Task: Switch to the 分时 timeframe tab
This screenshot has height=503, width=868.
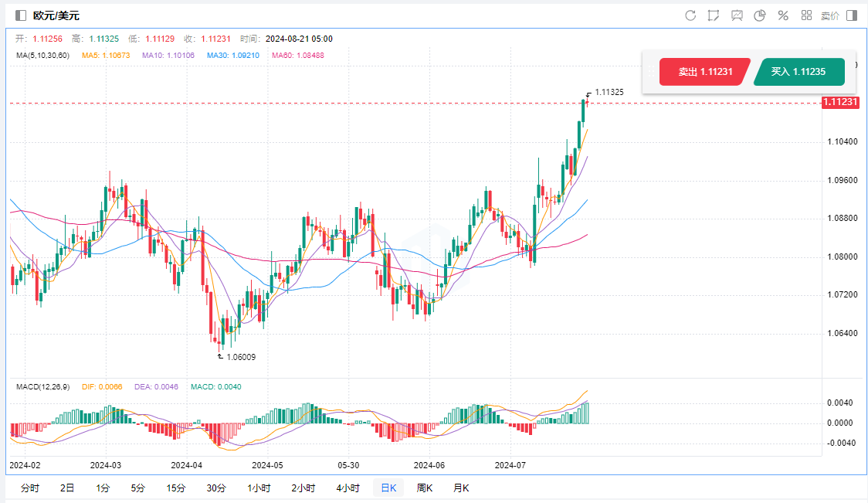Action: pyautogui.click(x=30, y=488)
